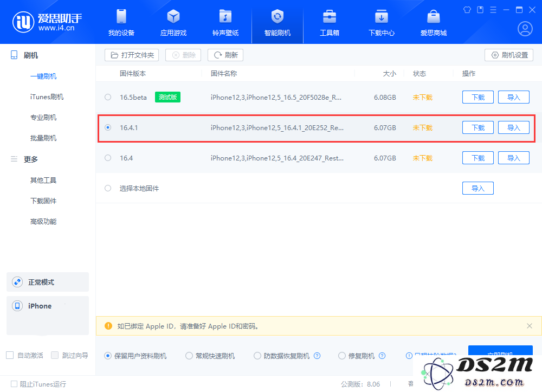Click the iPhone12,3,iPhone12,5_16.4_20E247 firmware name
Screen dimensions: 542x392
click(277, 158)
